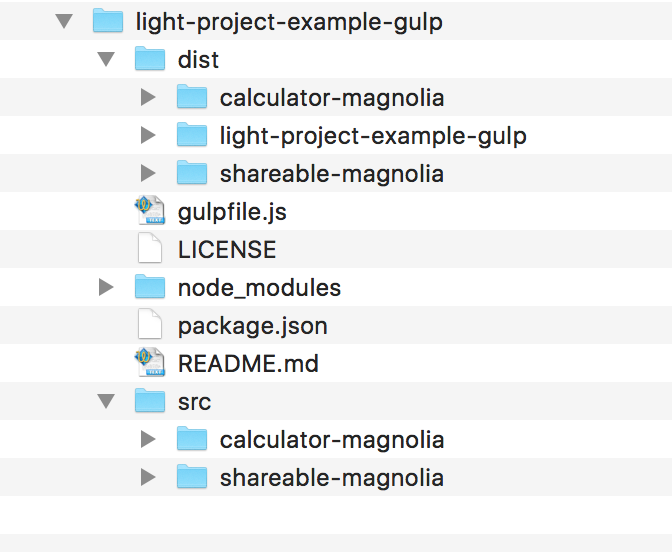Collapse the dist folder
The image size is (672, 552).
107,59
